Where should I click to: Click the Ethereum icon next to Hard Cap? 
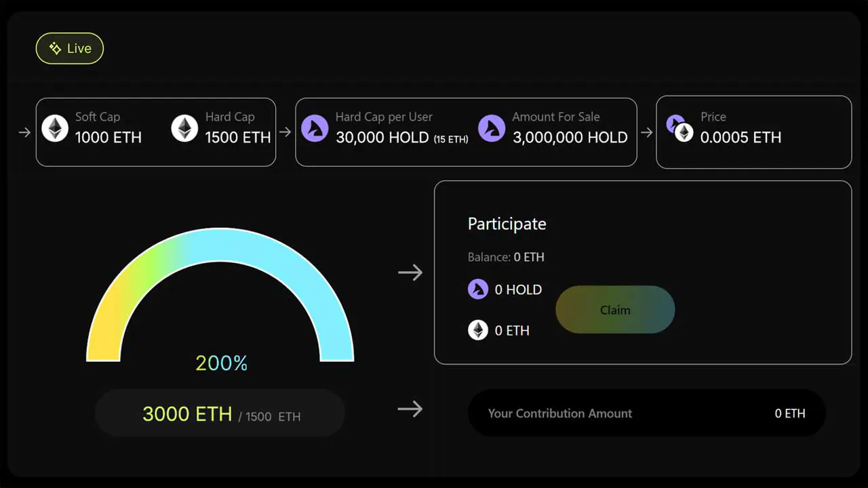(x=184, y=128)
